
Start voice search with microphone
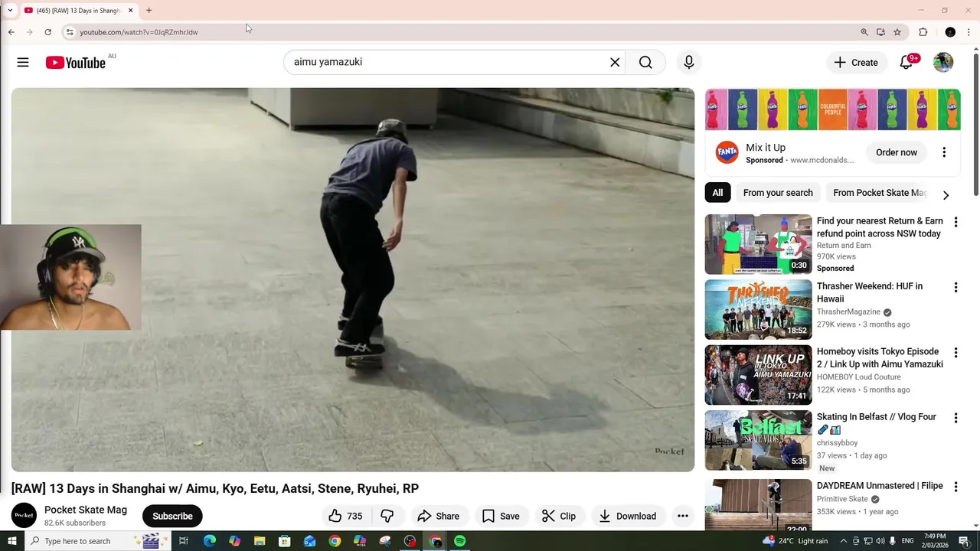click(x=689, y=63)
